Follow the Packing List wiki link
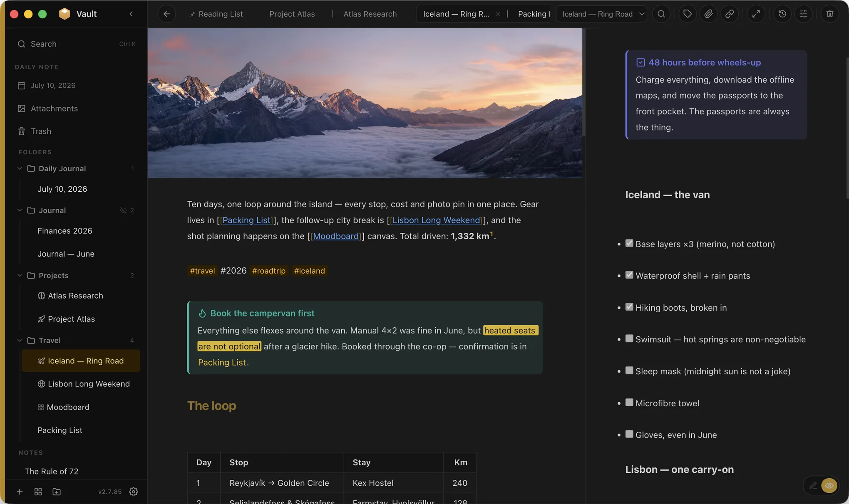Image resolution: width=849 pixels, height=504 pixels. coord(246,220)
